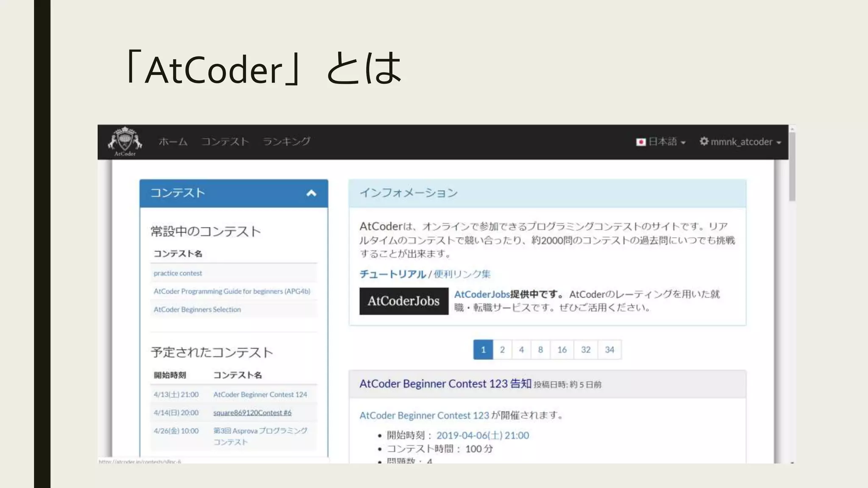Click コンテスト名 header in scheduled table
The image size is (868, 488).
point(237,375)
